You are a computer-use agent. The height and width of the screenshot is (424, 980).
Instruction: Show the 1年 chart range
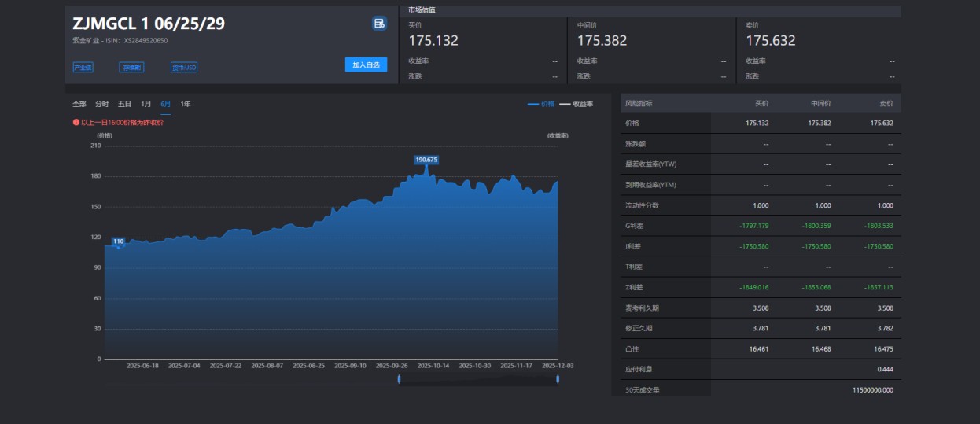click(186, 104)
